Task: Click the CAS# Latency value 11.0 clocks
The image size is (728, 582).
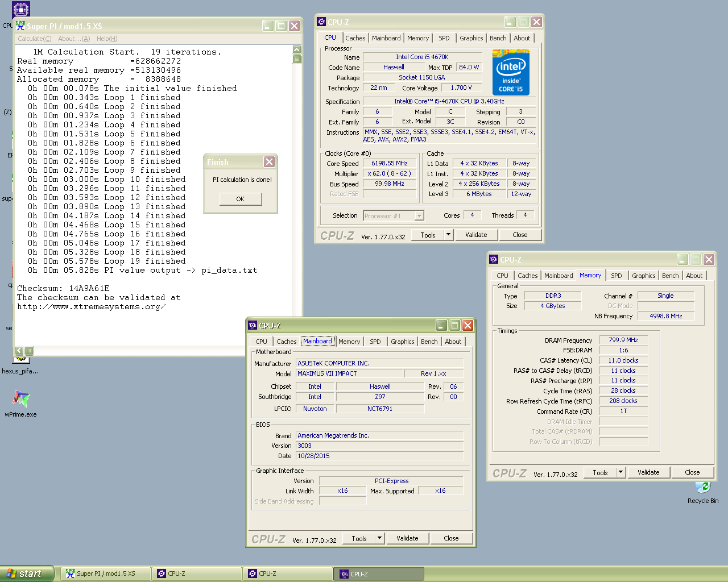Action: point(623,360)
